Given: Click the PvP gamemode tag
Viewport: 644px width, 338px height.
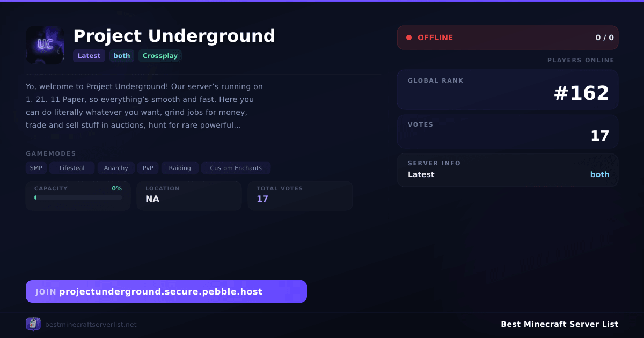Looking at the screenshot, I should tap(148, 168).
